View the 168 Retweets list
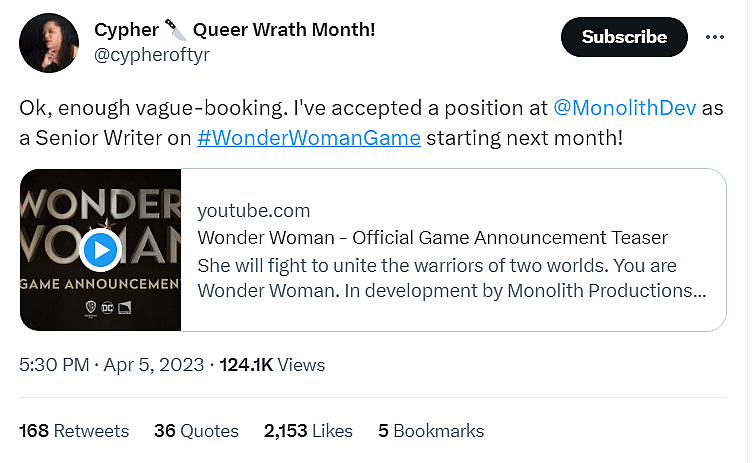 tap(74, 431)
